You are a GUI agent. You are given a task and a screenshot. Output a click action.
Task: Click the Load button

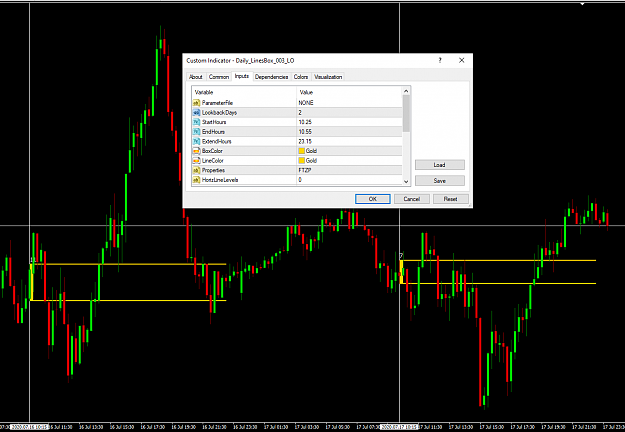[440, 165]
